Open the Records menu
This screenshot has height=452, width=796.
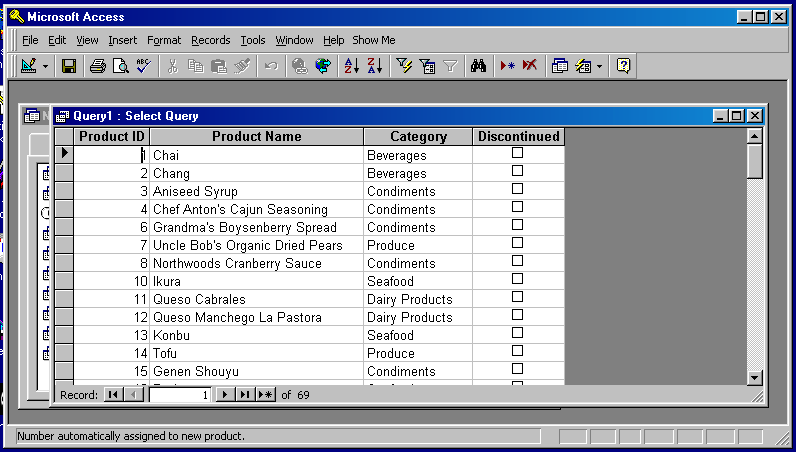(210, 40)
